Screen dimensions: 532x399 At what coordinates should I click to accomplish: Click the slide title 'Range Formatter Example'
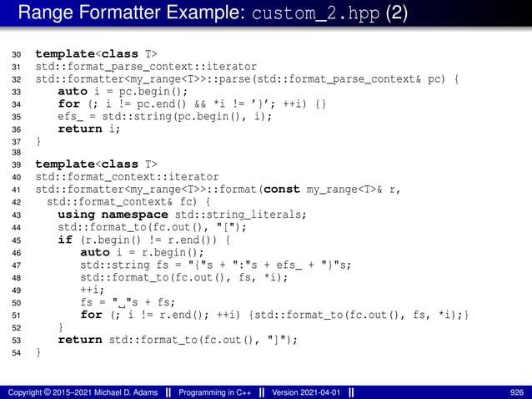(132, 13)
